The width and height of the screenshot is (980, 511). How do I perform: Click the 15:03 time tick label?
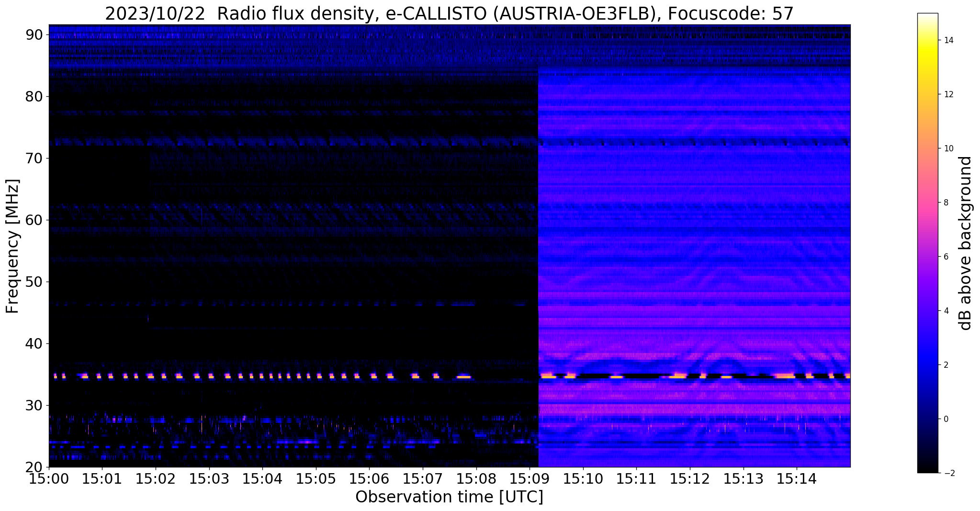(x=209, y=478)
